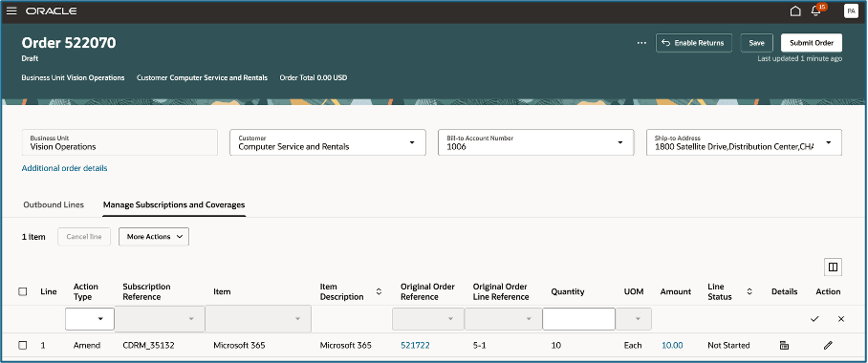The width and height of the screenshot is (868, 363).
Task: Click the Line Status column header
Action: pos(720,291)
